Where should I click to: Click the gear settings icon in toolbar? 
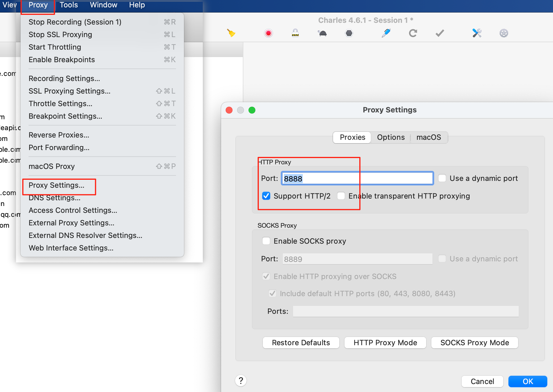pos(504,33)
